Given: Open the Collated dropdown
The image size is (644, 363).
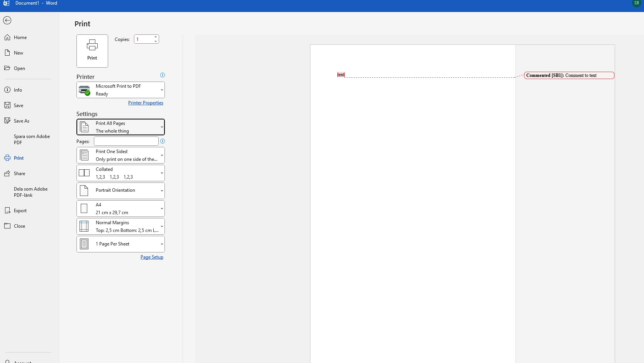Looking at the screenshot, I should click(120, 173).
